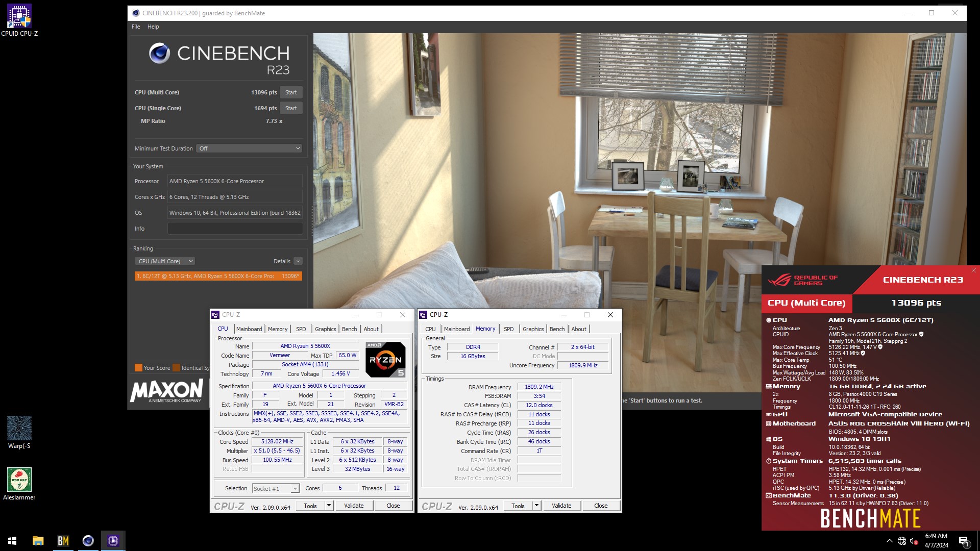Open CPU tab in right CPU-Z window
Image resolution: width=980 pixels, height=551 pixels.
pos(430,329)
